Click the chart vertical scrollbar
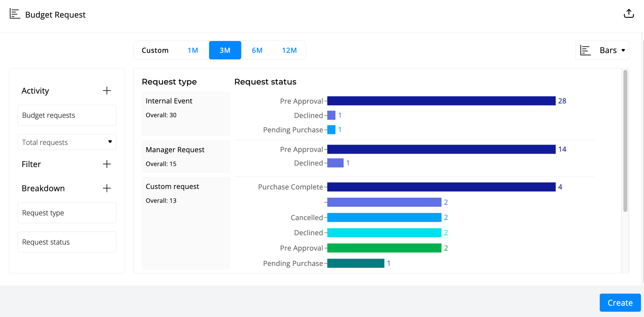Image resolution: width=644 pixels, height=317 pixels. [625, 141]
